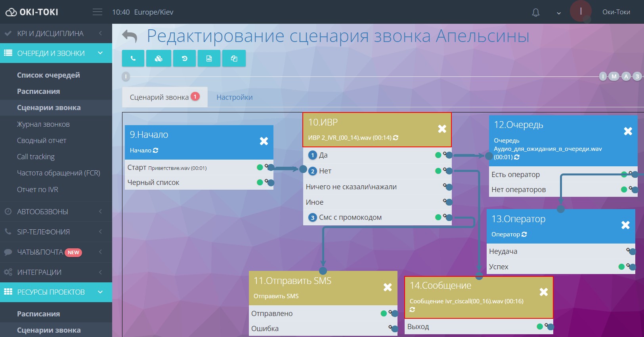
Task: Open Список очередей menu item
Action: 48,75
